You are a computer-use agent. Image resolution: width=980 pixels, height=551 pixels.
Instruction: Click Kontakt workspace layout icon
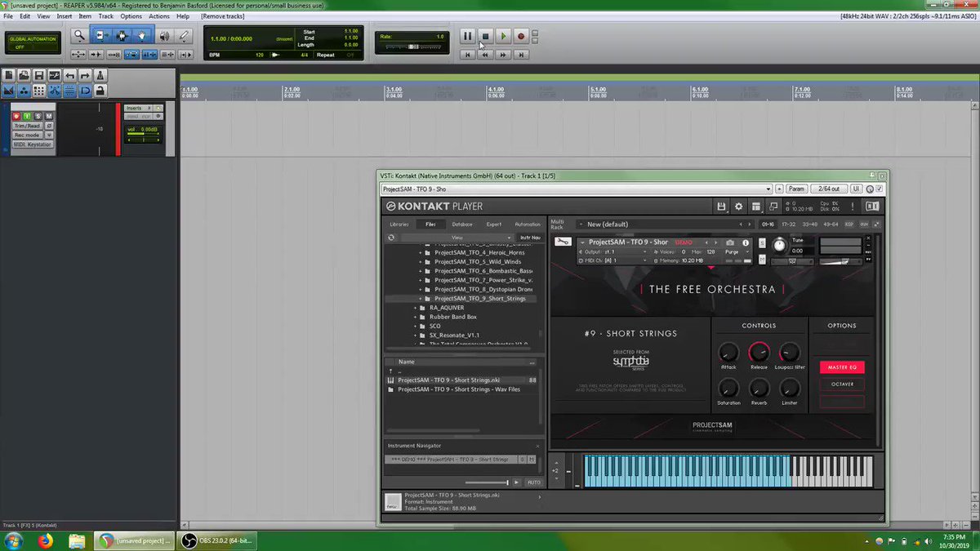click(x=757, y=207)
